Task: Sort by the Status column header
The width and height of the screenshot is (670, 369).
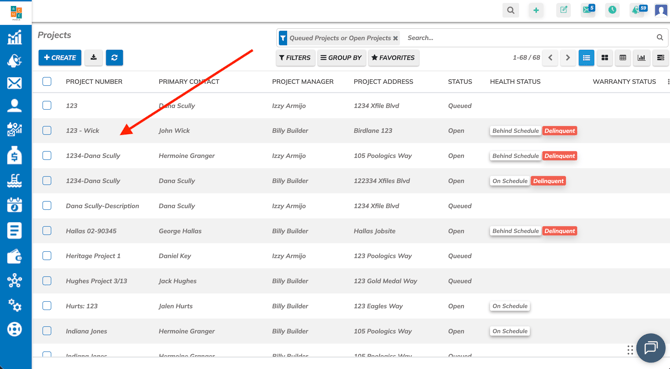Action: 460,82
